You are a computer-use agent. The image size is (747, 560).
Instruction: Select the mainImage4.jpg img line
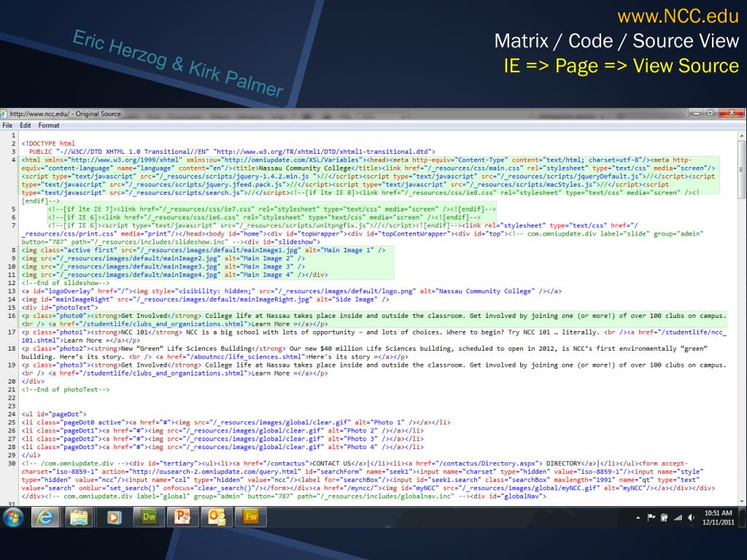(175, 275)
